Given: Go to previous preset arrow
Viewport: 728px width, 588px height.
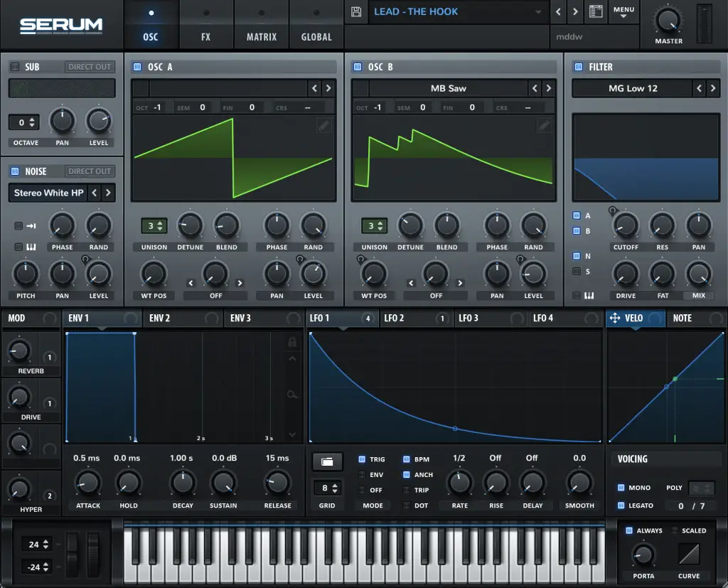Looking at the screenshot, I should 559,11.
